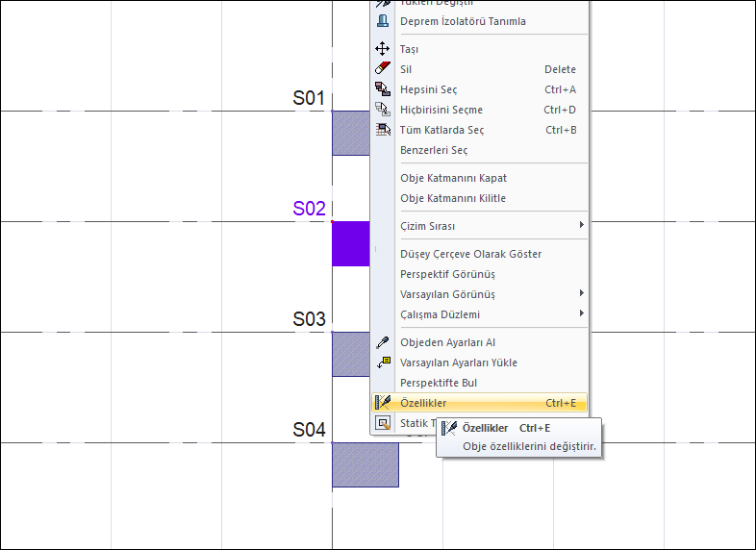Viewport: 756px width, 550px height.
Task: Click the S01 column label
Action: pos(309,98)
